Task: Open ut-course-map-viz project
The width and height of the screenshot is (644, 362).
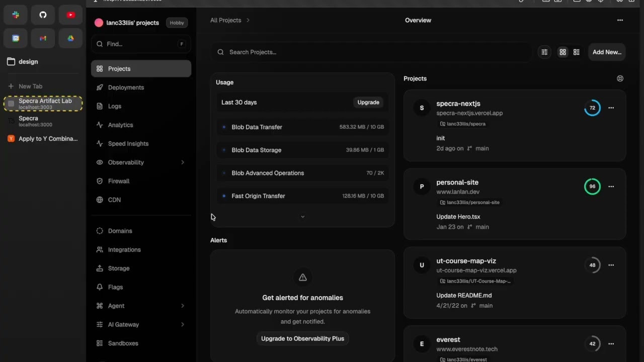Action: [x=466, y=261]
